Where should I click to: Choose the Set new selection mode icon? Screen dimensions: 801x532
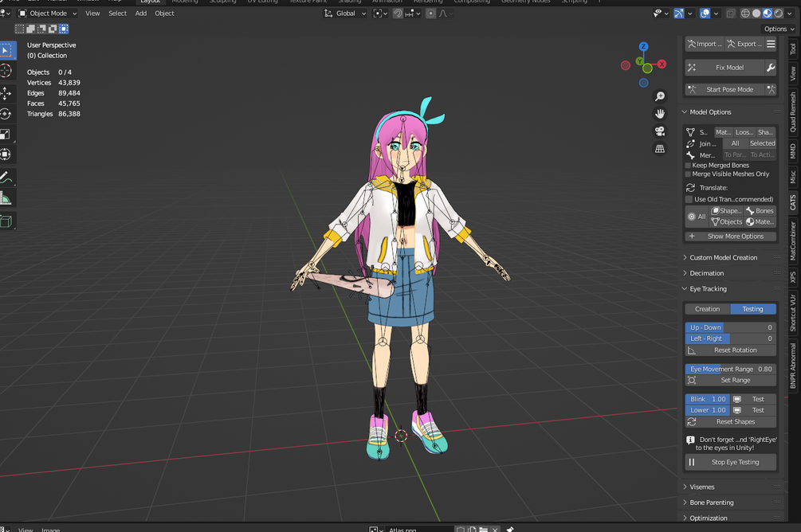click(x=19, y=29)
